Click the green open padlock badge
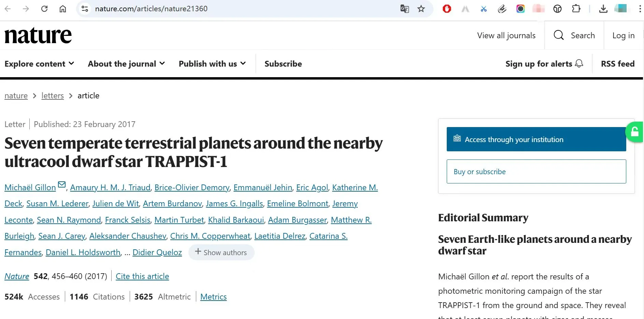 click(635, 131)
